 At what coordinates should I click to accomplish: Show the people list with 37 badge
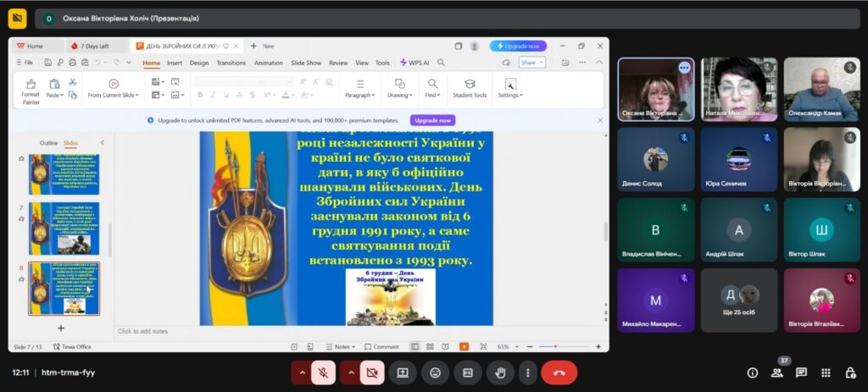coord(776,373)
